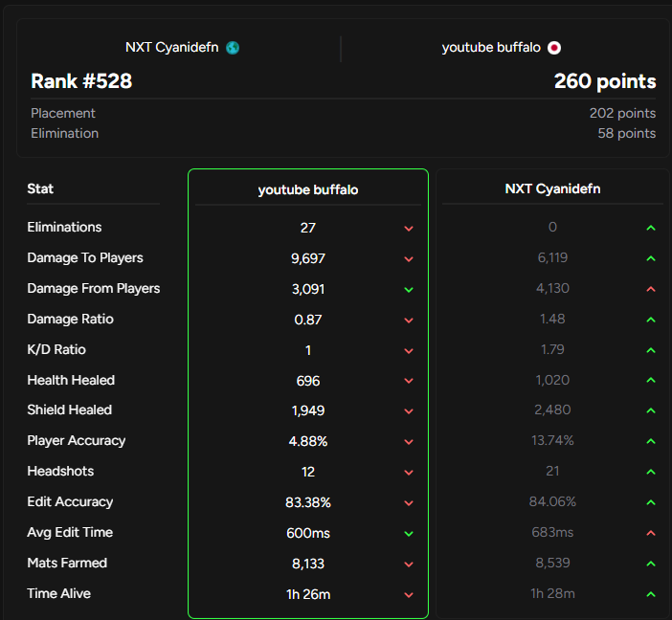Click the 58 points elimination value
This screenshot has height=620, width=672.
627,133
